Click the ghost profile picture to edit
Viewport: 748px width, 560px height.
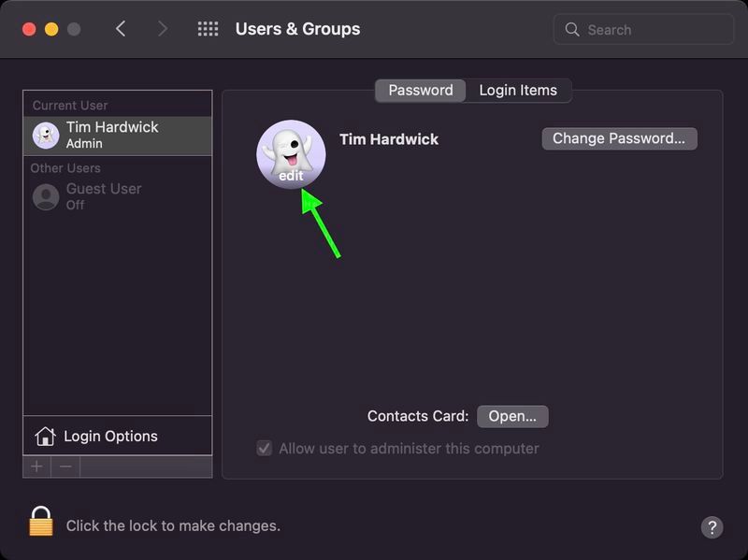pyautogui.click(x=291, y=154)
